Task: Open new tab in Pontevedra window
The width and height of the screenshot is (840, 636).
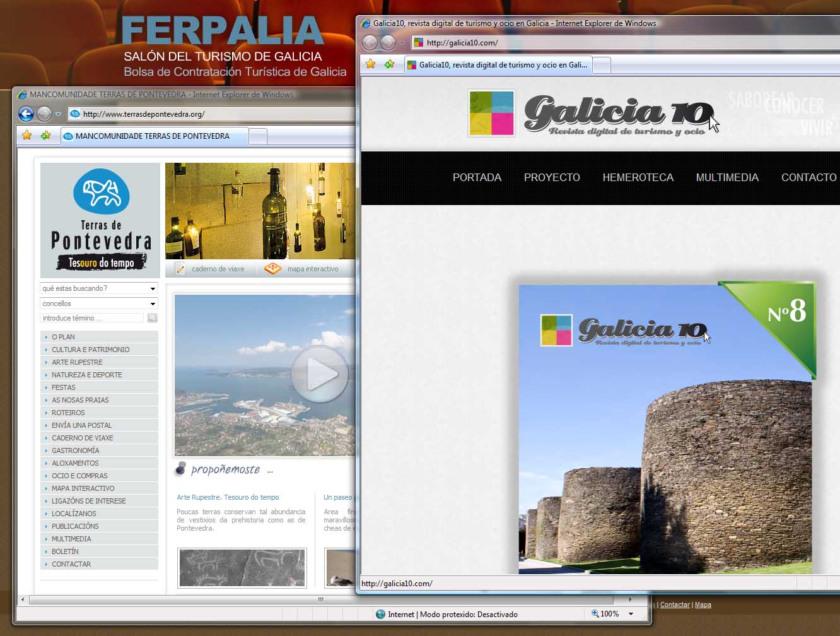Action: click(x=258, y=136)
